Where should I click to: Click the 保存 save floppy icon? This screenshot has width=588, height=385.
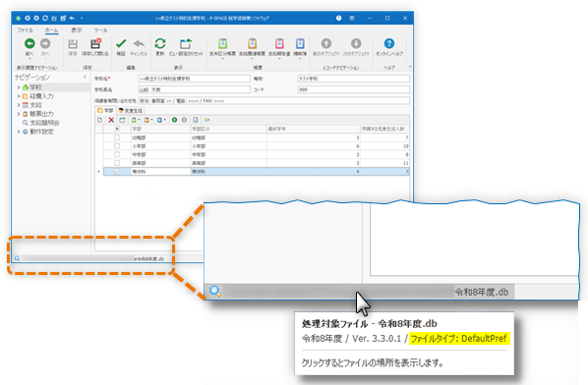click(x=73, y=44)
